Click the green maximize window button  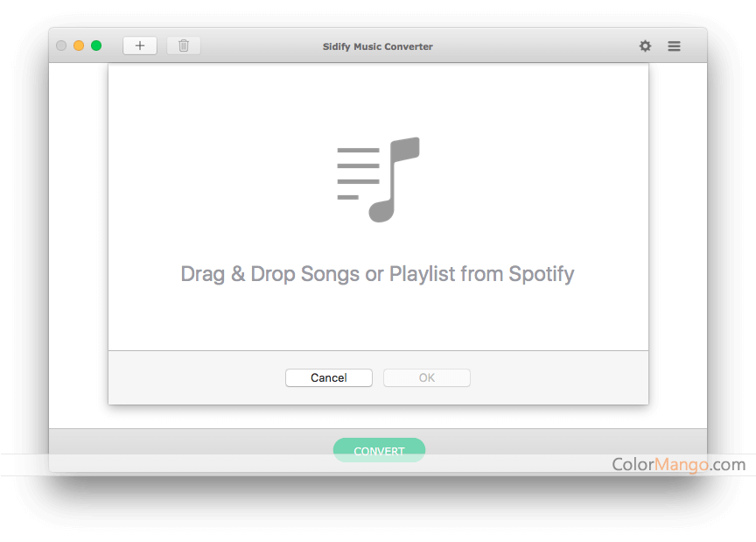pos(96,46)
